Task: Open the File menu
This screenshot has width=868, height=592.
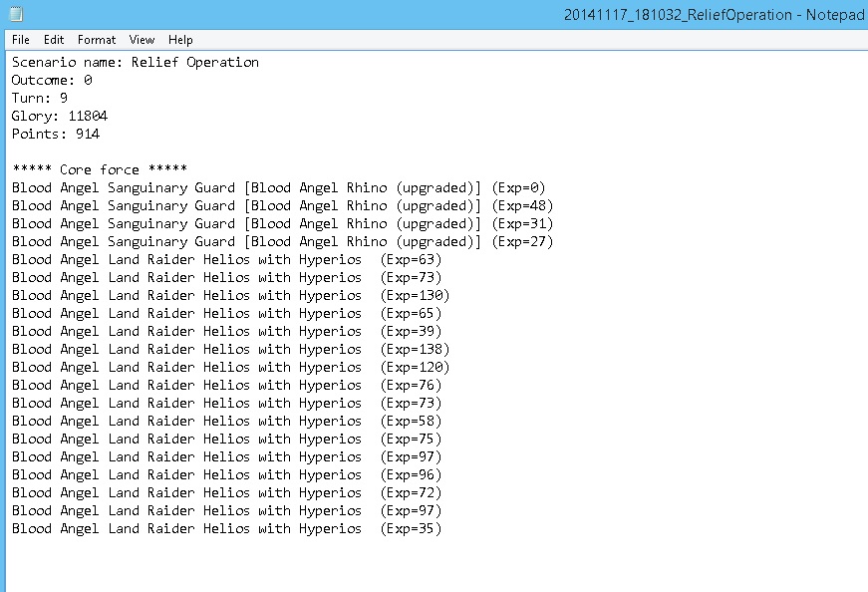Action: [21, 40]
